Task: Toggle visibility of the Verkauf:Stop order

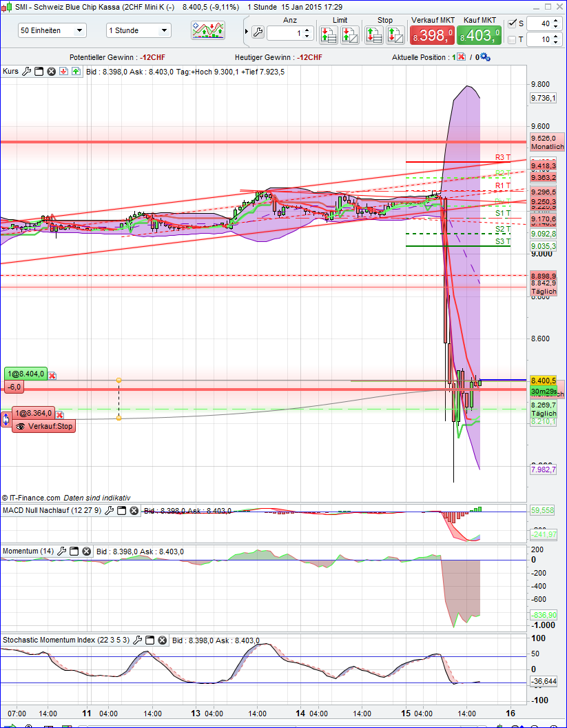Action: (21, 426)
